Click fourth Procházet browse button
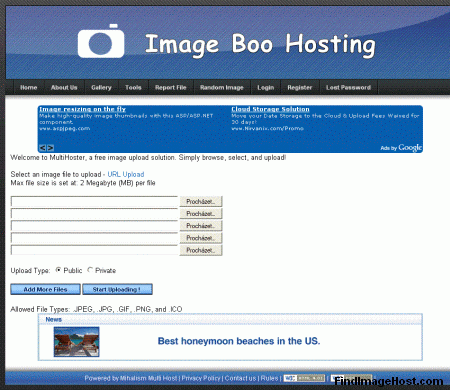 pos(201,238)
